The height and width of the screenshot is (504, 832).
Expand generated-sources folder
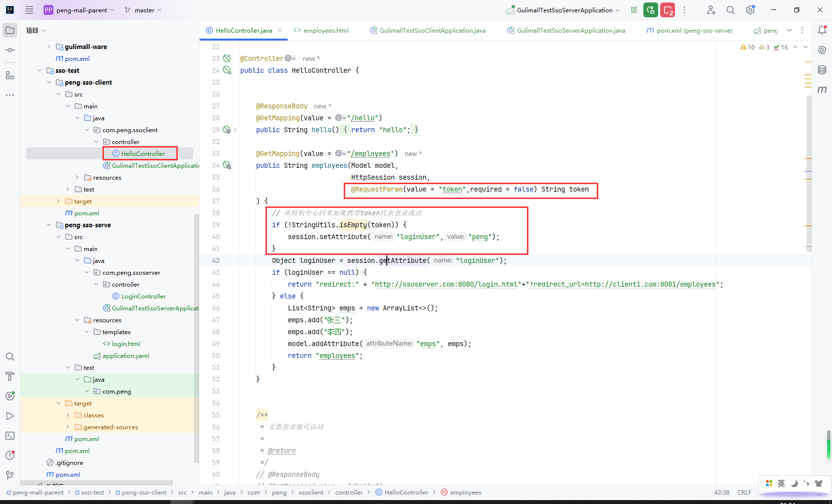coord(68,427)
